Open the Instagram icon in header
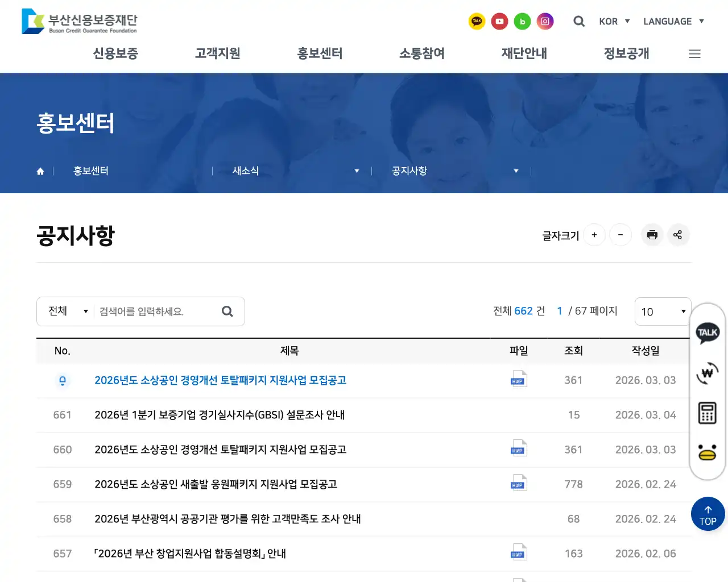Screen dimensions: 728x582 coord(545,22)
